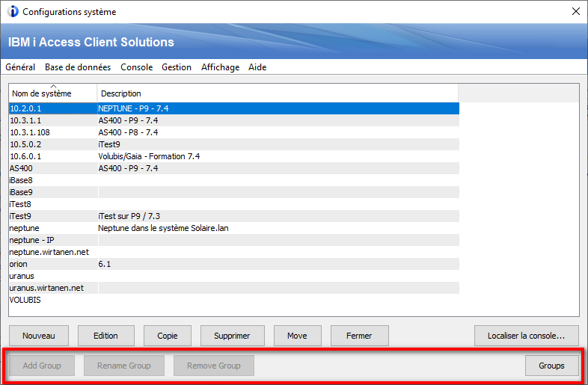Click the Nouveau button
The image size is (588, 385).
tap(39, 336)
